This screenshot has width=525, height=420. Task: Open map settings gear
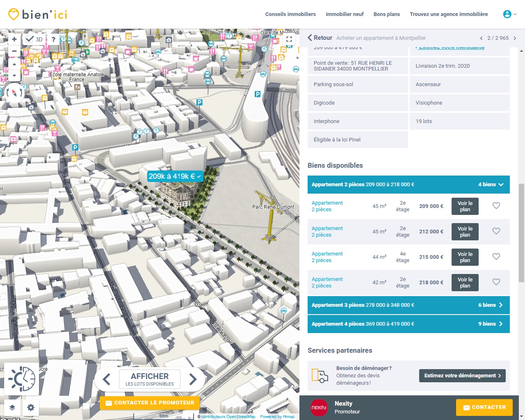(31, 407)
